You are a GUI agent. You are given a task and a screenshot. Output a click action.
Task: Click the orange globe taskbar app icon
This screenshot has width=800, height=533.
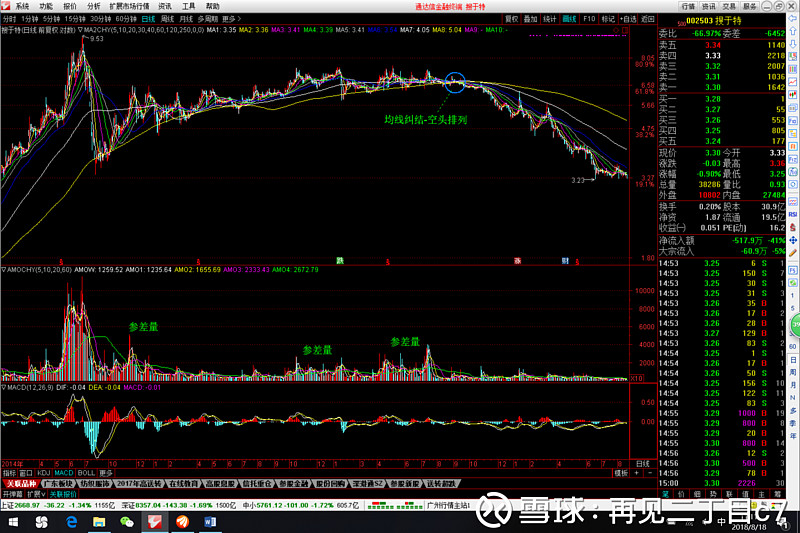tap(182, 522)
